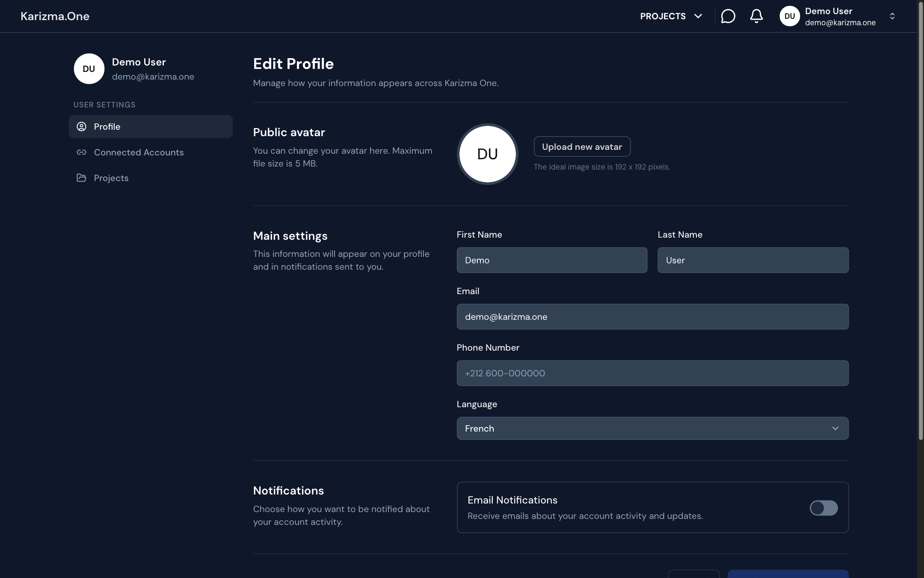Open the Language dropdown showing French
The width and height of the screenshot is (924, 578).
652,429
